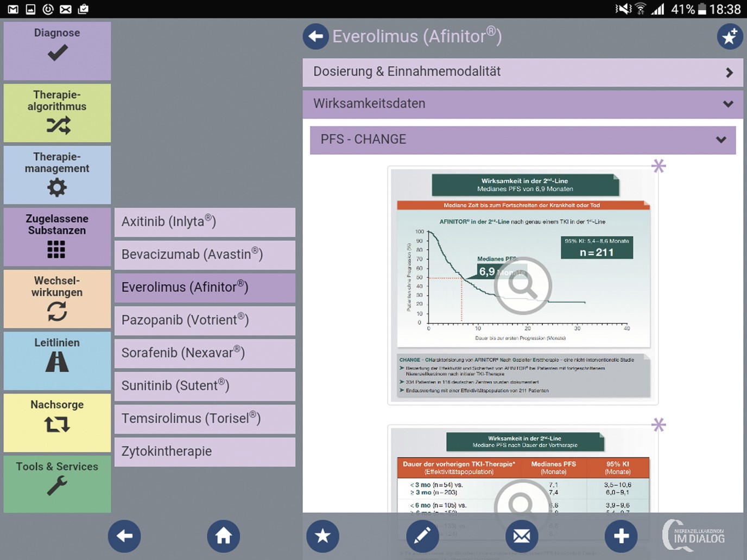This screenshot has height=560, width=747.
Task: Open favorites with bottom star icon
Action: [x=323, y=536]
